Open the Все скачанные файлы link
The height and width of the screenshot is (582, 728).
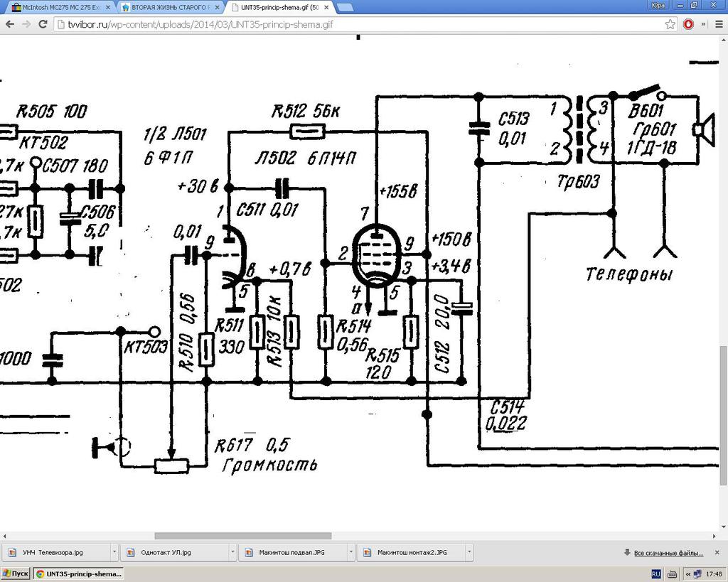pyautogui.click(x=668, y=553)
